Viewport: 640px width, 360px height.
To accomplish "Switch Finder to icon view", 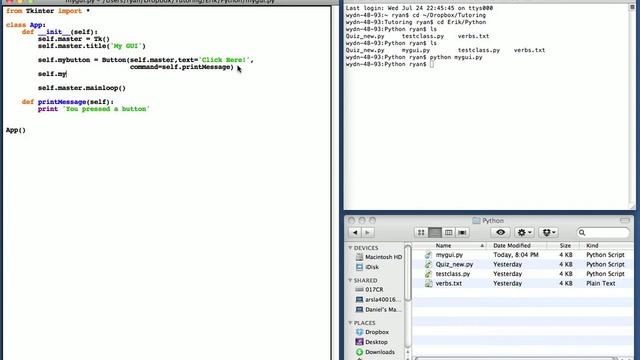I will [x=421, y=232].
